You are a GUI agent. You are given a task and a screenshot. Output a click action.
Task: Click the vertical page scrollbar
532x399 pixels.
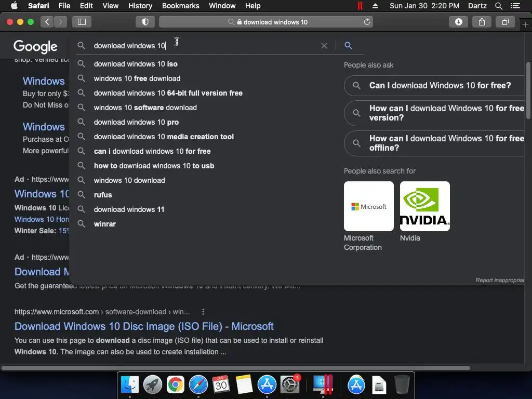coord(528,90)
